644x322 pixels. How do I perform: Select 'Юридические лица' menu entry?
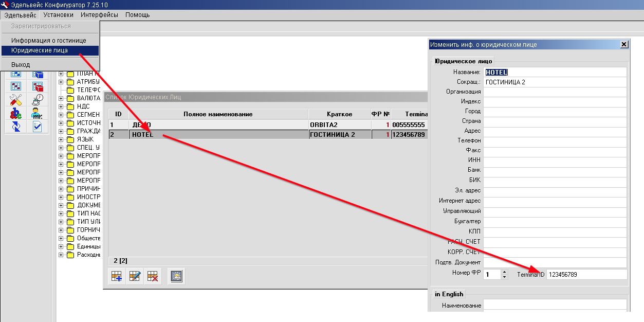[40, 50]
